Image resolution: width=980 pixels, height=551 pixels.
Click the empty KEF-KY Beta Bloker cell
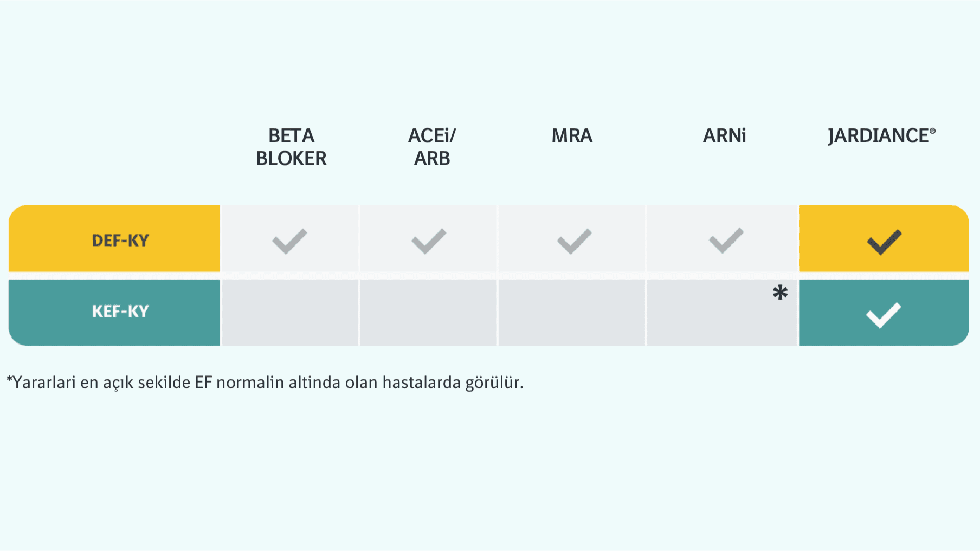point(290,313)
